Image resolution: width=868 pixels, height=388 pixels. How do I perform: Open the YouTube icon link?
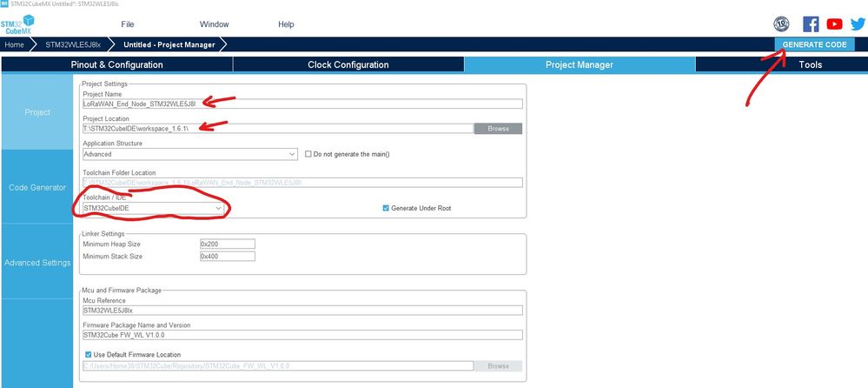[x=834, y=23]
